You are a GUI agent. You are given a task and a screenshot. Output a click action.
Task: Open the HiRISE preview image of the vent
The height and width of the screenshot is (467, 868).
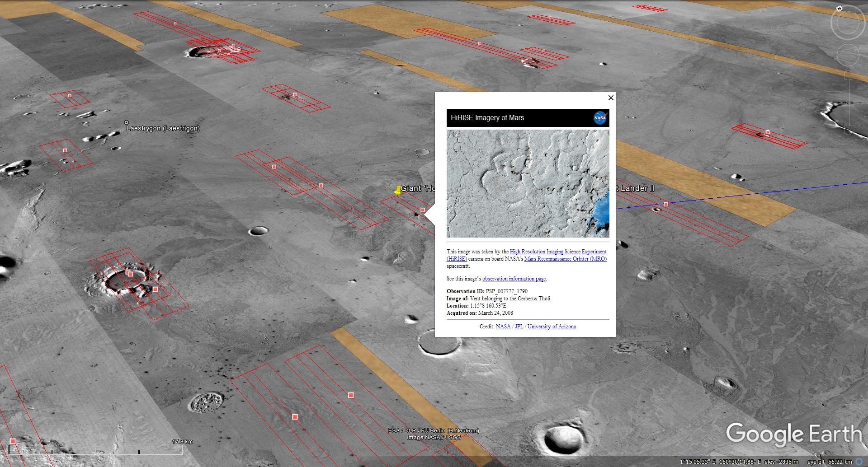pyautogui.click(x=528, y=183)
